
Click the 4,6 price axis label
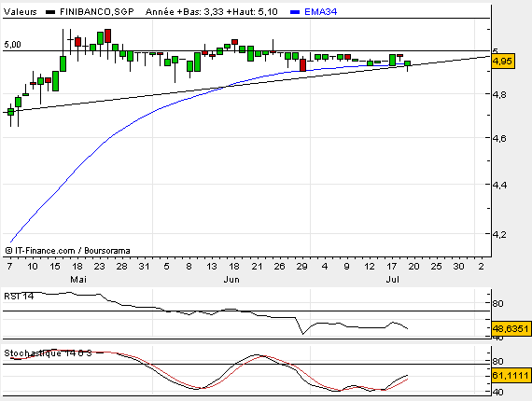coord(499,138)
